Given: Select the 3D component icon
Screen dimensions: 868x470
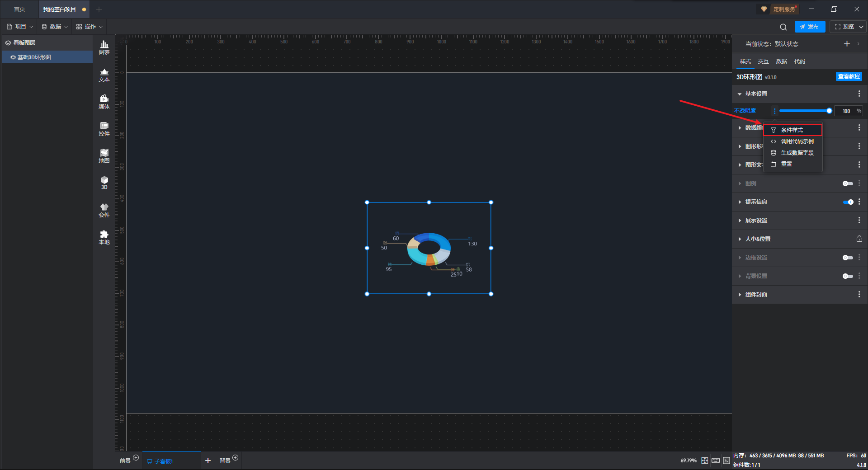Looking at the screenshot, I should coord(104,183).
